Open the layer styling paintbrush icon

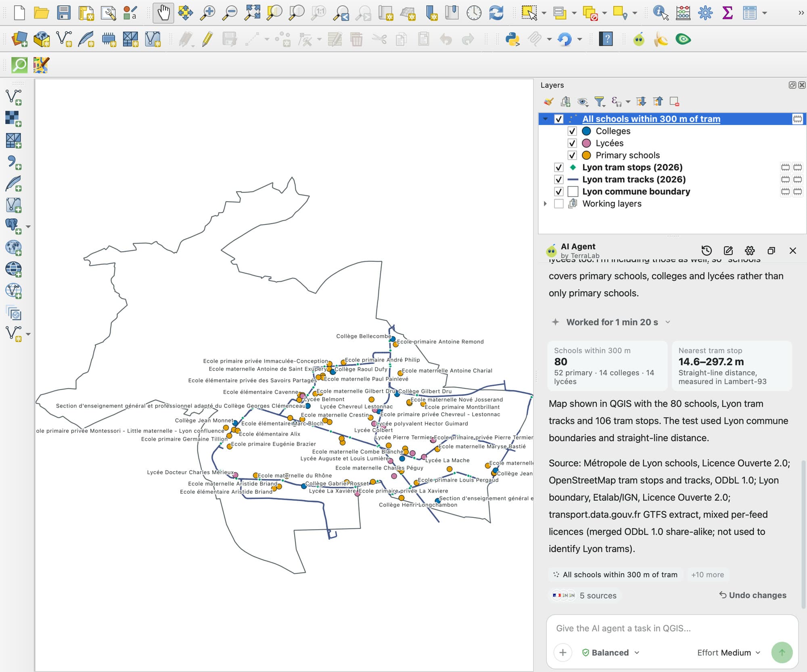[548, 102]
